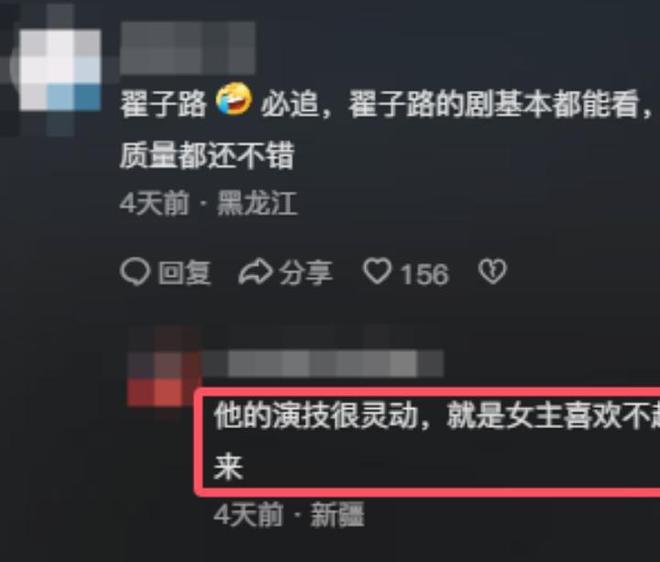Viewport: 660px width, 562px height.
Task: Dislike the comment with the broken heart icon
Action: tap(492, 272)
